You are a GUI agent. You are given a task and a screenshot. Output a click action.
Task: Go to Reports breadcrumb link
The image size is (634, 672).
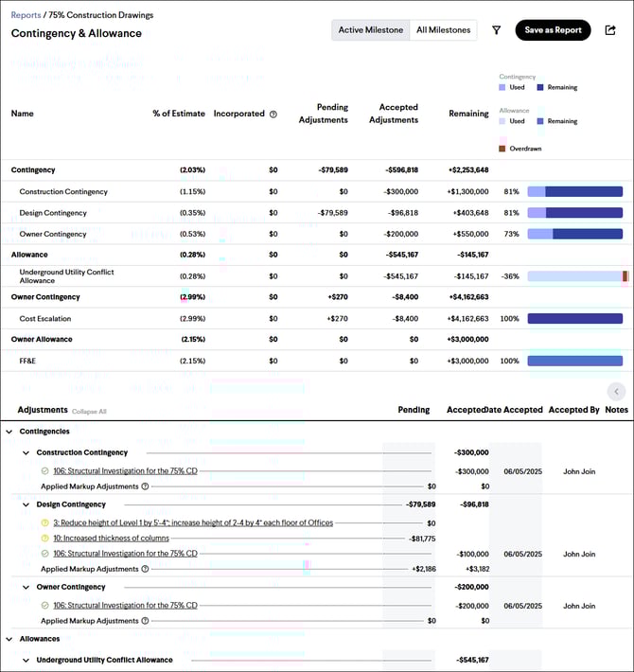point(26,15)
